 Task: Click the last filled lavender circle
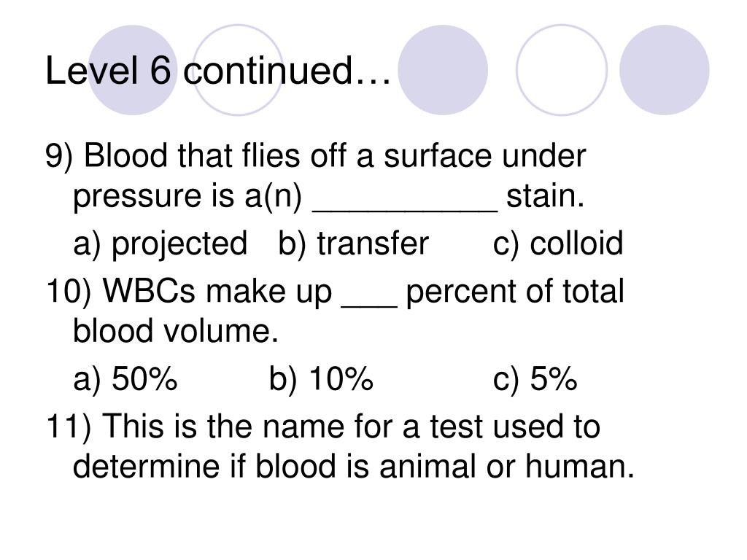click(664, 70)
